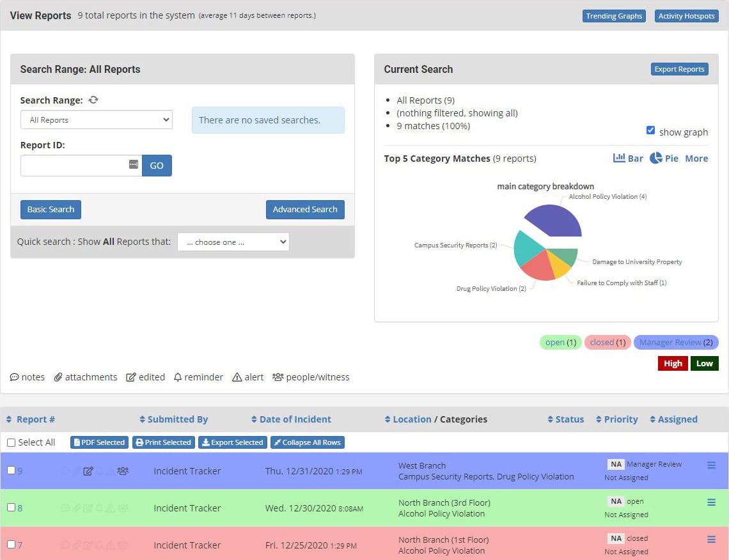729x560 pixels.
Task: Click the notes speech bubble legend icon
Action: 15,377
